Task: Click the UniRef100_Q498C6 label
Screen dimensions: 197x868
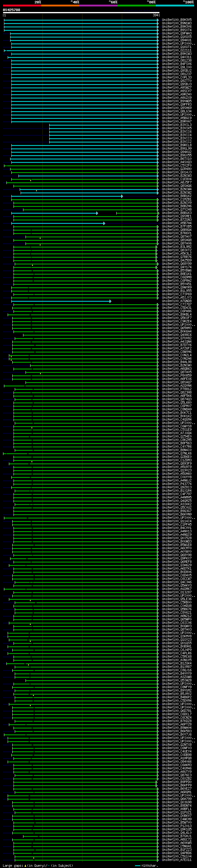Action: coord(177,335)
